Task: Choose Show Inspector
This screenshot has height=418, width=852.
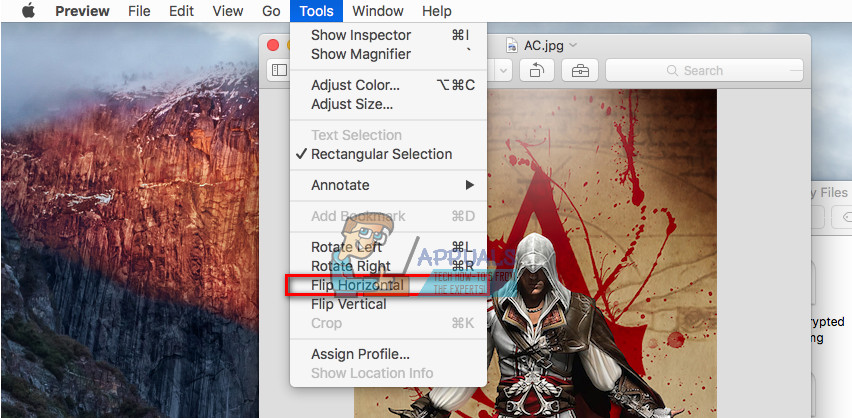Action: (x=388, y=35)
